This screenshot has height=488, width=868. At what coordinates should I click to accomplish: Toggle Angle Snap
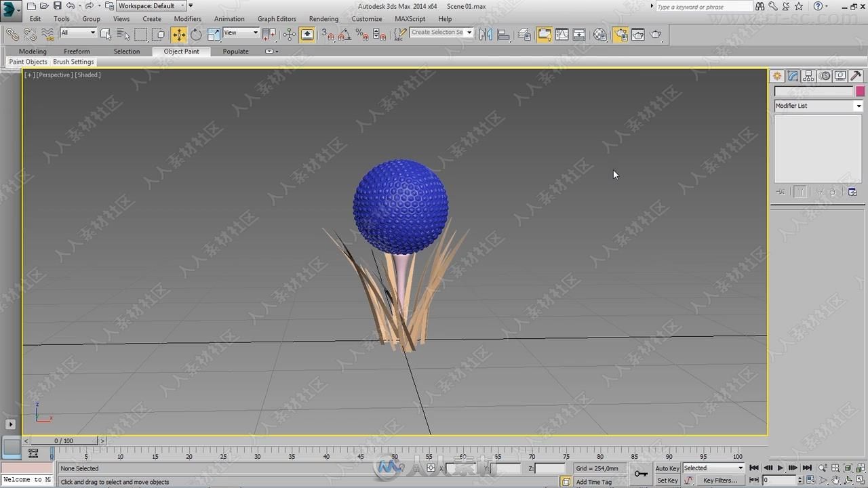coord(346,34)
